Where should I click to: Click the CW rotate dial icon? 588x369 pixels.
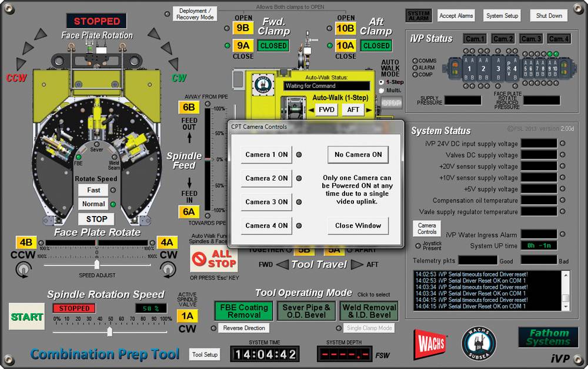[168, 270]
